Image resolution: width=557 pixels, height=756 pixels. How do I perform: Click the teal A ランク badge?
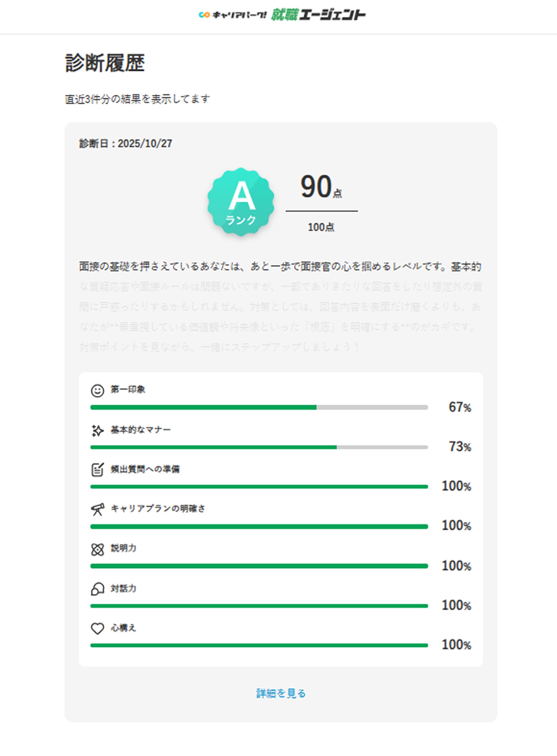click(241, 202)
